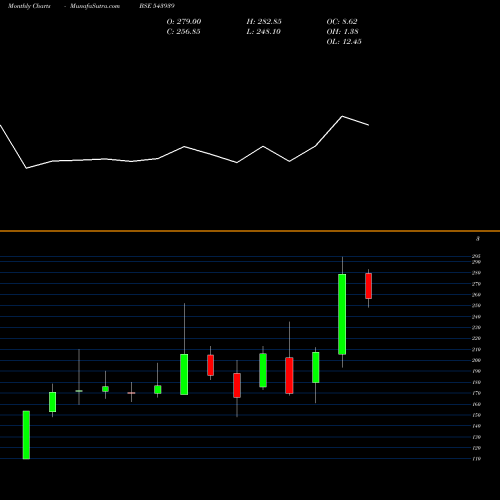The height and width of the screenshot is (500, 500).
Task: Click the 220 price axis label
Action: [476, 338]
